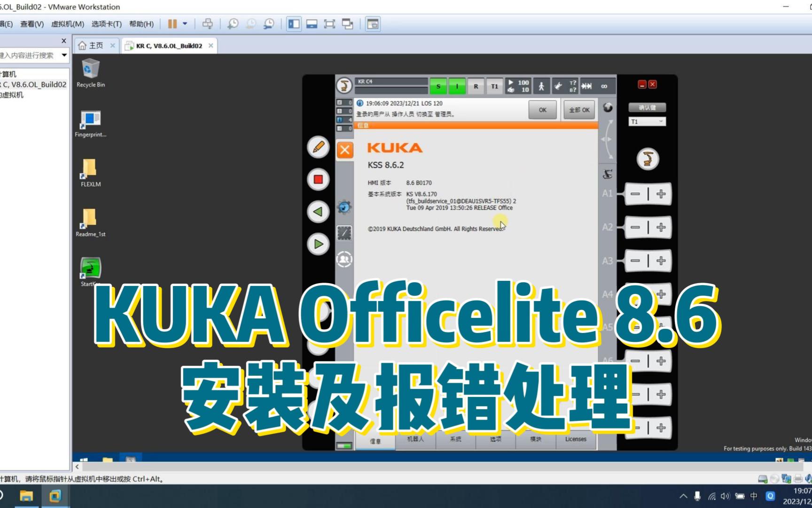Screen dimensions: 812x508
Task: Expand the desktop search dropdown arrow
Action: pyautogui.click(x=64, y=55)
